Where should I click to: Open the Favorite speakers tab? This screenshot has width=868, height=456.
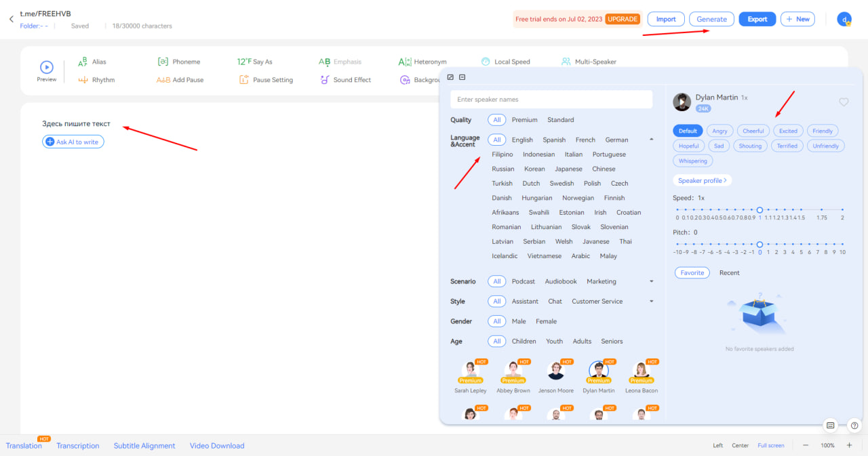(692, 272)
